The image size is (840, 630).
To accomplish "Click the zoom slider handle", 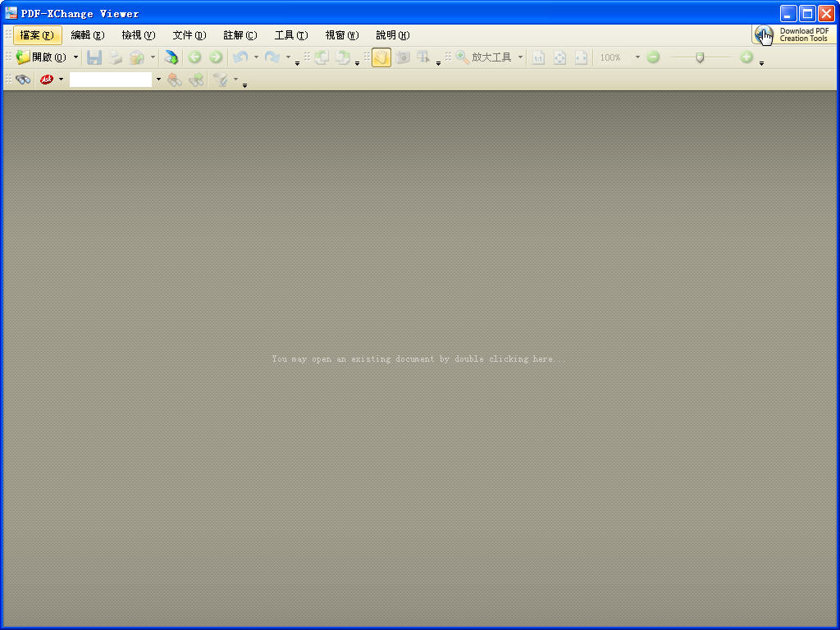I will click(x=700, y=57).
